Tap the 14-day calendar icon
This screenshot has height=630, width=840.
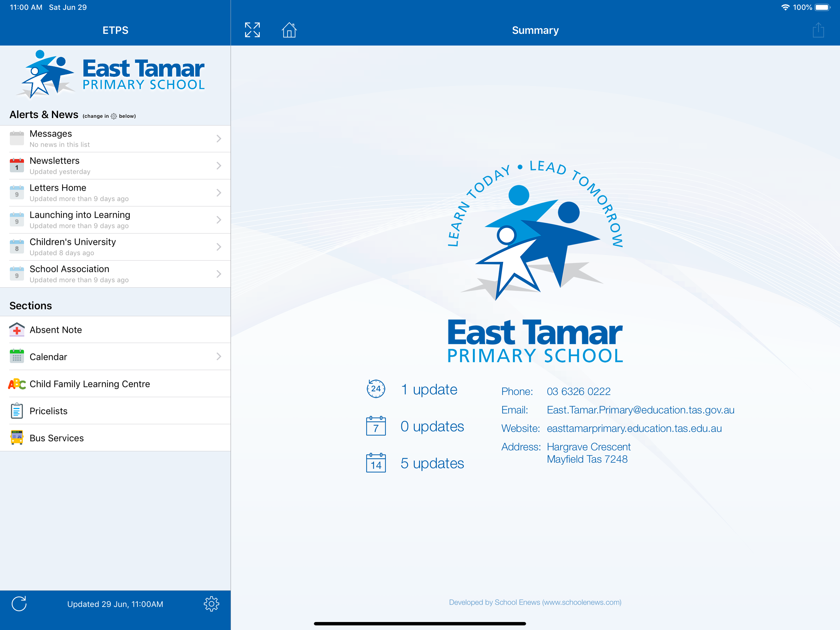point(375,463)
